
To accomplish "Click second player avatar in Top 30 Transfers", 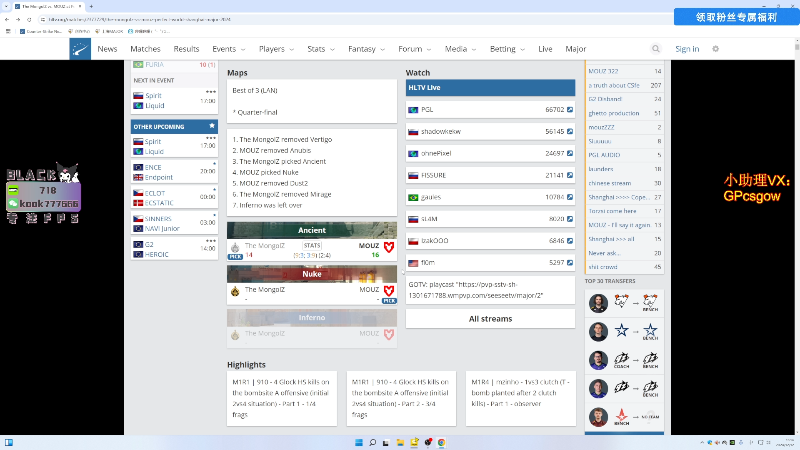I will pyautogui.click(x=598, y=332).
